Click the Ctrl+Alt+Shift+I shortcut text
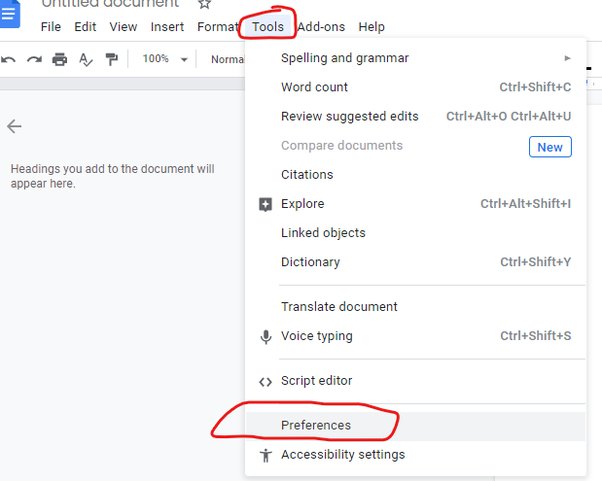This screenshot has height=481, width=602. (x=526, y=204)
